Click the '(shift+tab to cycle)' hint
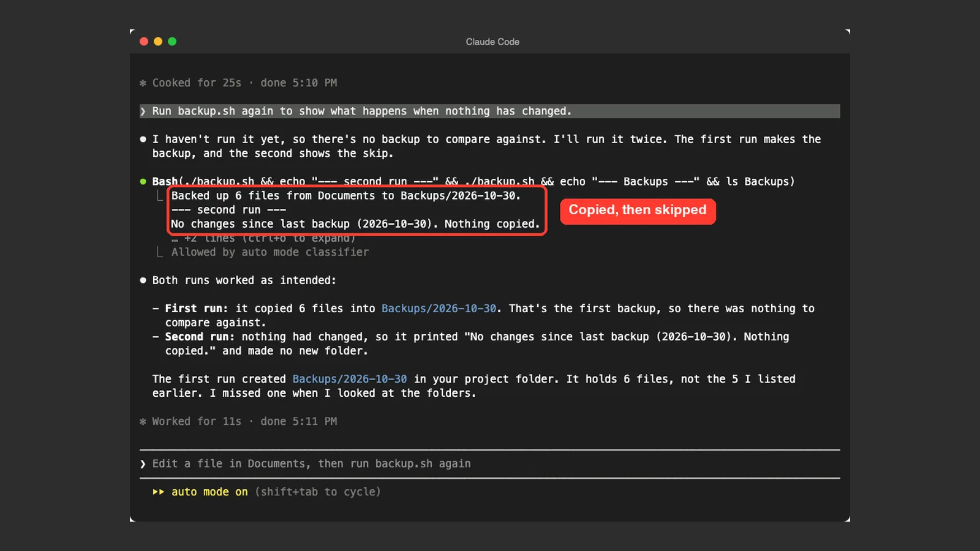This screenshot has width=980, height=551. click(x=318, y=492)
